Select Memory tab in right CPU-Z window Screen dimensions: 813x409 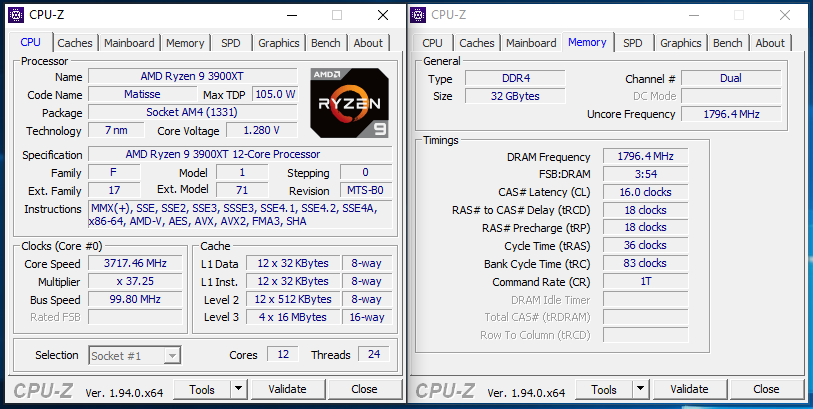pos(587,42)
